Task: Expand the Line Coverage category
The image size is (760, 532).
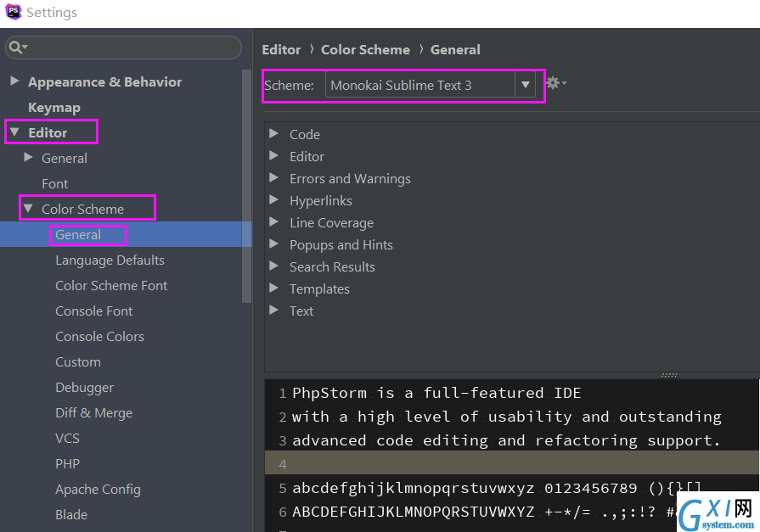Action: coord(273,221)
